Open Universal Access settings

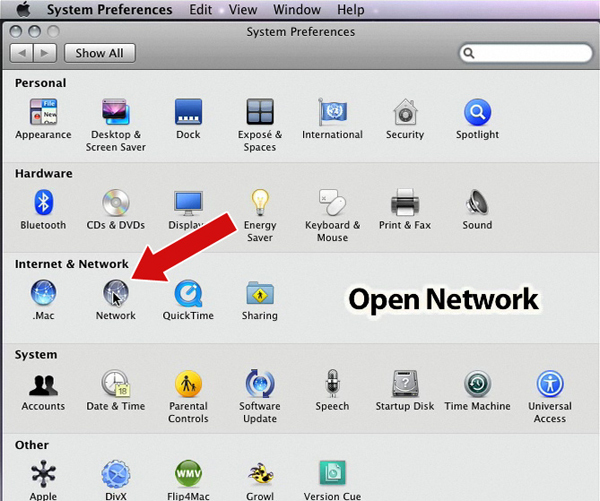(x=549, y=384)
